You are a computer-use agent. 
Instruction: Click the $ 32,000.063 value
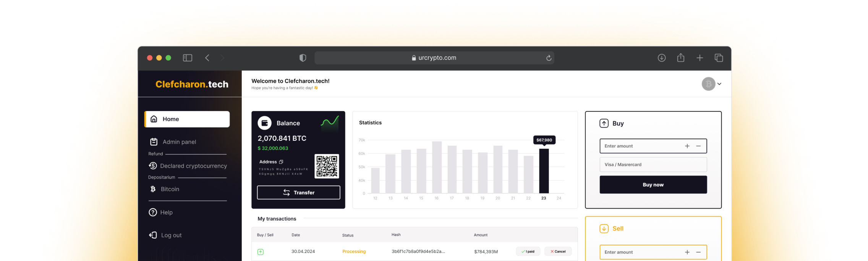coord(273,148)
